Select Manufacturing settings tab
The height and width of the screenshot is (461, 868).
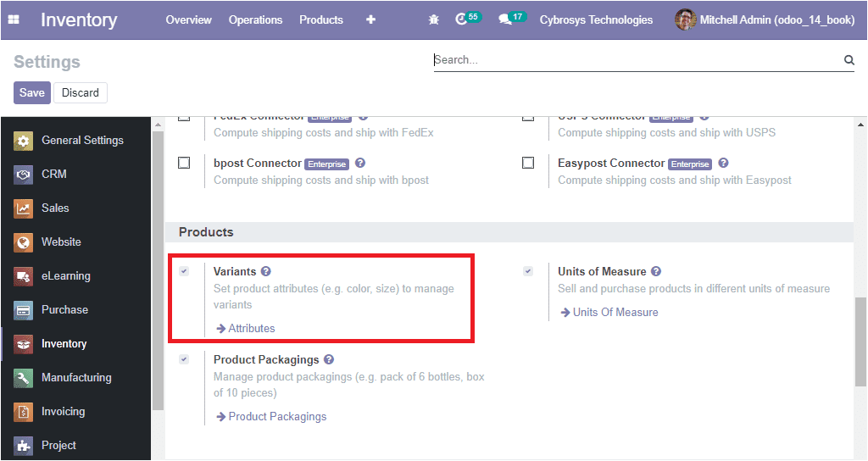pyautogui.click(x=76, y=378)
